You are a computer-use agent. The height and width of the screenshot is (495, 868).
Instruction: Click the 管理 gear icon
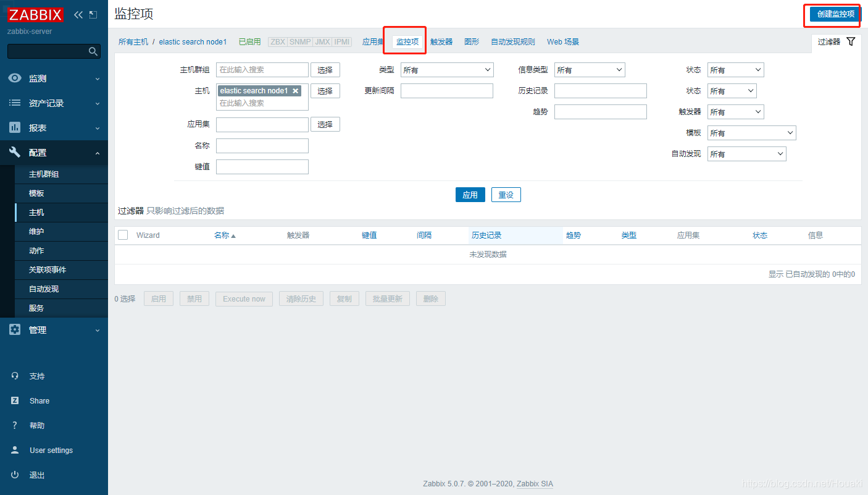point(15,330)
